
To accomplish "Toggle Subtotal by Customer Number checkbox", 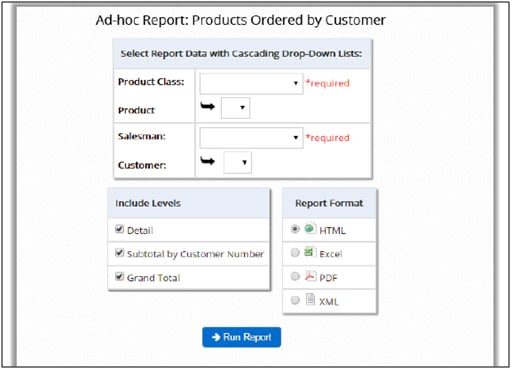I will coord(119,253).
